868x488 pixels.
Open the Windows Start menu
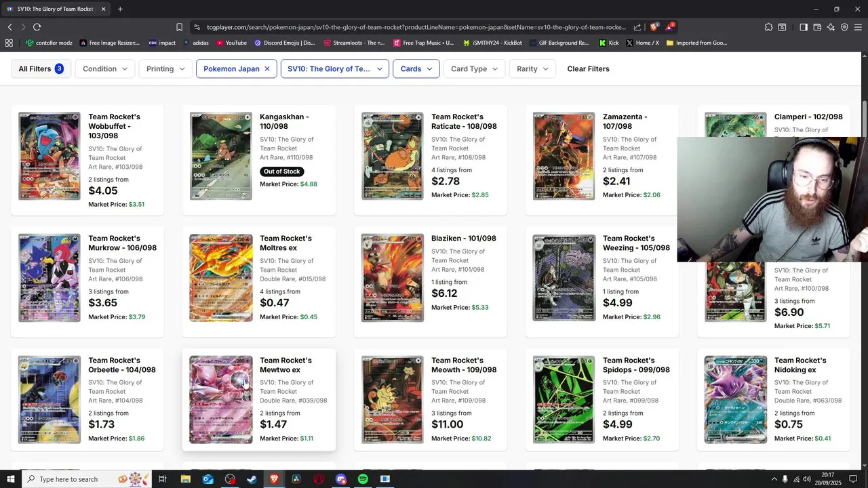click(10, 479)
